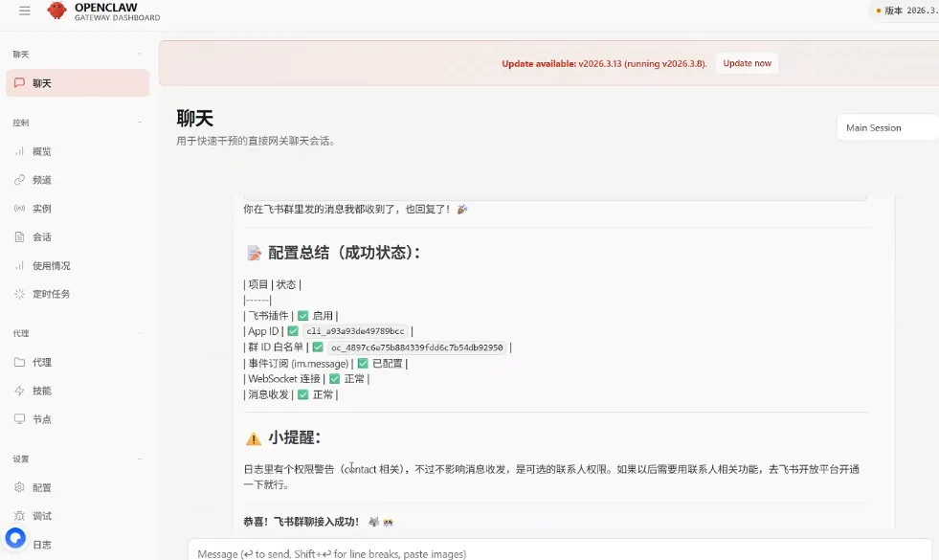939x560 pixels.
Task: Go to 概览 menu label
Action: coord(42,151)
